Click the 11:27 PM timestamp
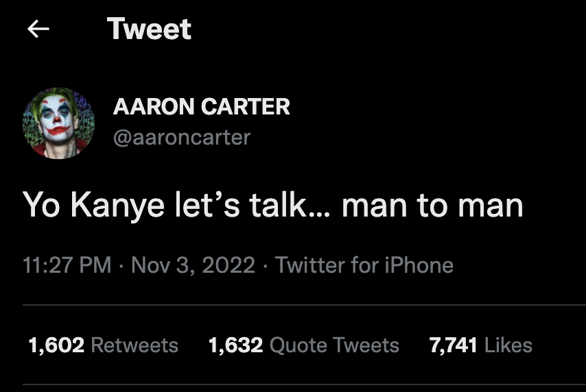 coord(66,265)
